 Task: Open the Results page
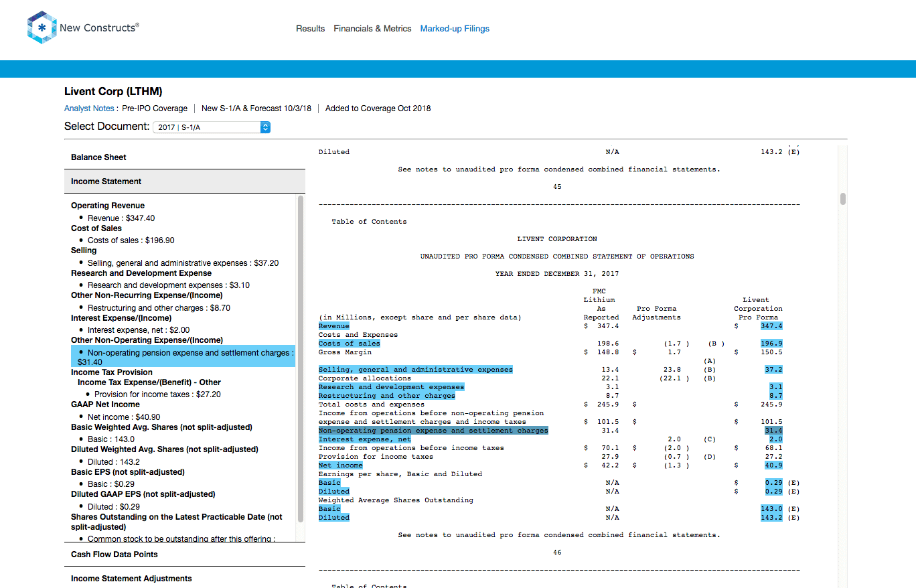click(310, 29)
